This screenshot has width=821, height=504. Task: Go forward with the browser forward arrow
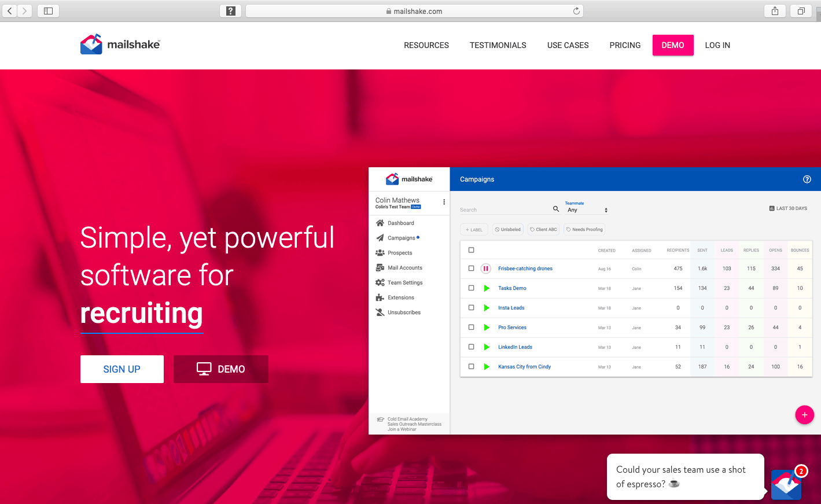[24, 11]
